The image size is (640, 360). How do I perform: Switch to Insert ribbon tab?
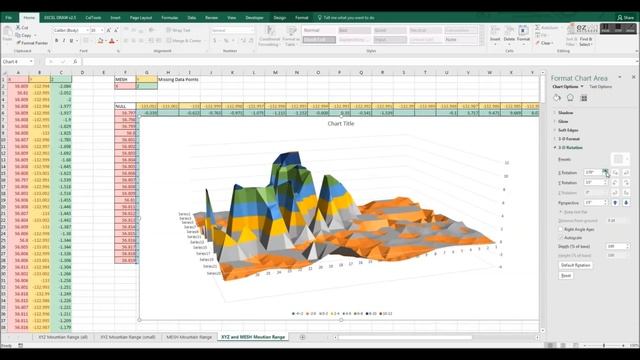(115, 18)
